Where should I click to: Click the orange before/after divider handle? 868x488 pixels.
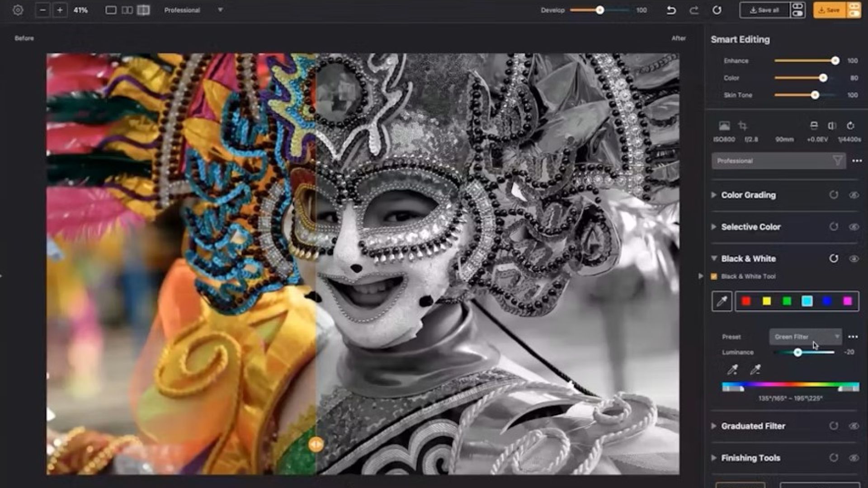point(316,444)
